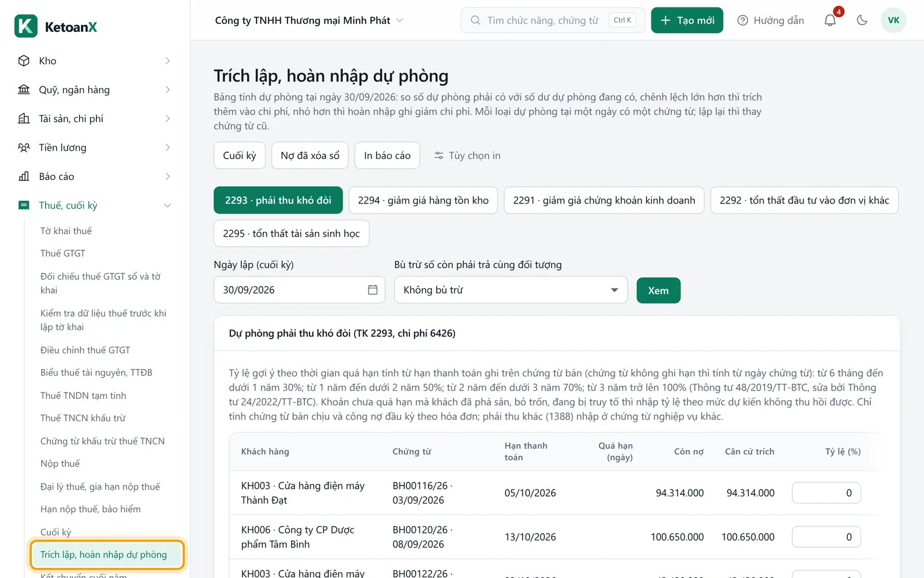Click the Nợ đã xóa sổ button

pyautogui.click(x=310, y=155)
